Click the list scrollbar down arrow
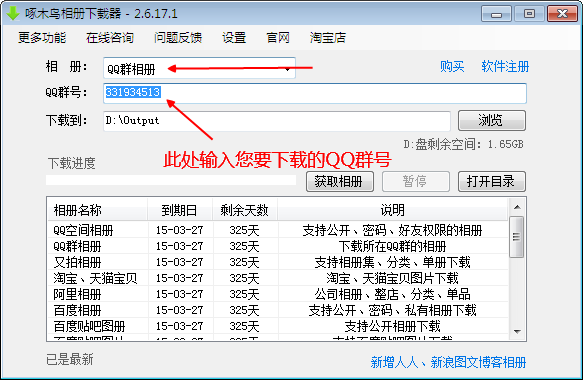The height and width of the screenshot is (380, 583). (517, 332)
